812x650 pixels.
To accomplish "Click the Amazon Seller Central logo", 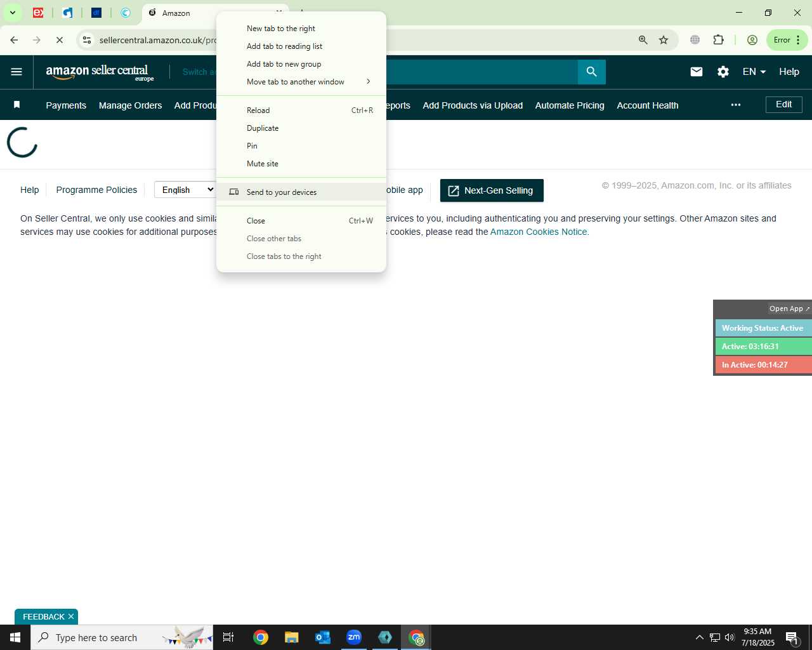I will point(100,72).
